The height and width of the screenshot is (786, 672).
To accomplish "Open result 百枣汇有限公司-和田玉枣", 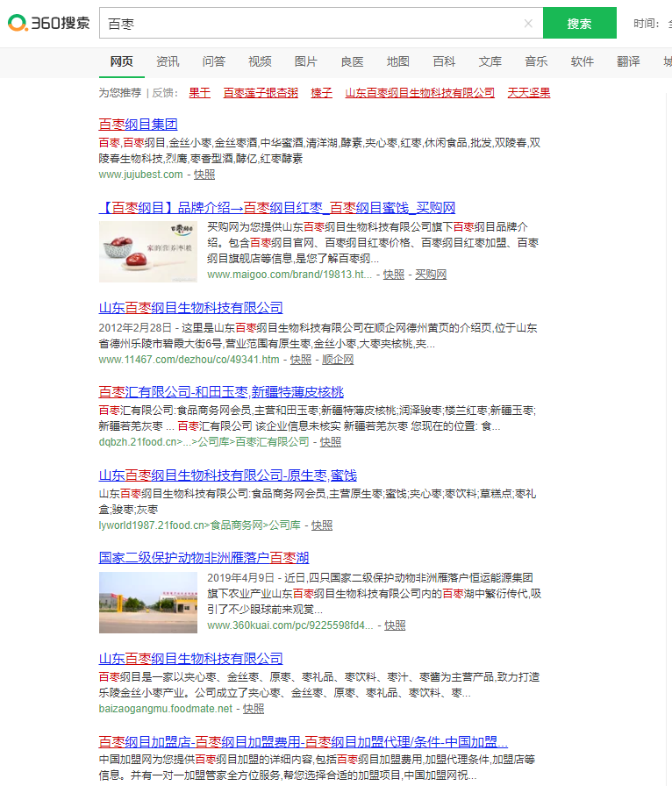I will (x=221, y=392).
